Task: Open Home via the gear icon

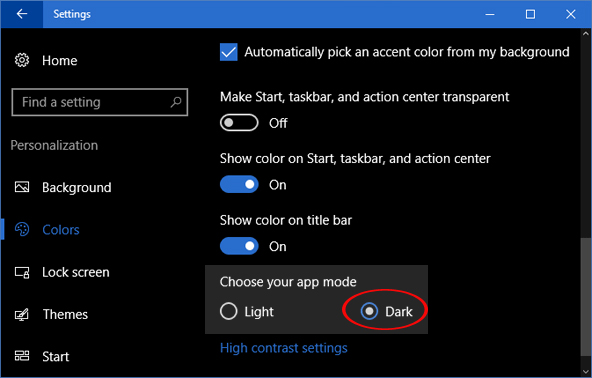Action: pyautogui.click(x=22, y=60)
